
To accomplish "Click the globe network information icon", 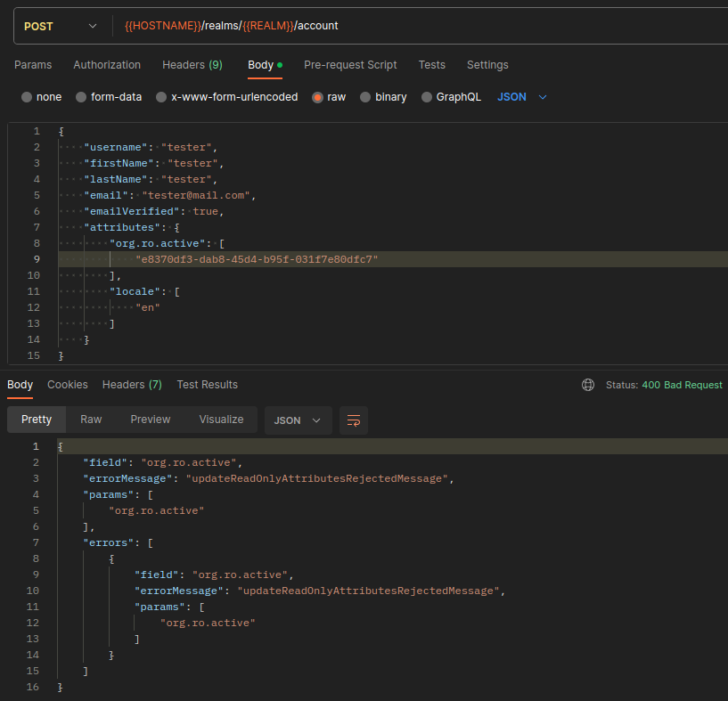I will [x=587, y=385].
